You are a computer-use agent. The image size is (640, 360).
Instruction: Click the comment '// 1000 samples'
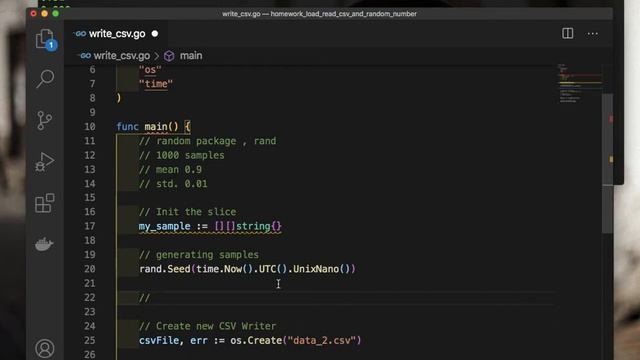point(182,156)
